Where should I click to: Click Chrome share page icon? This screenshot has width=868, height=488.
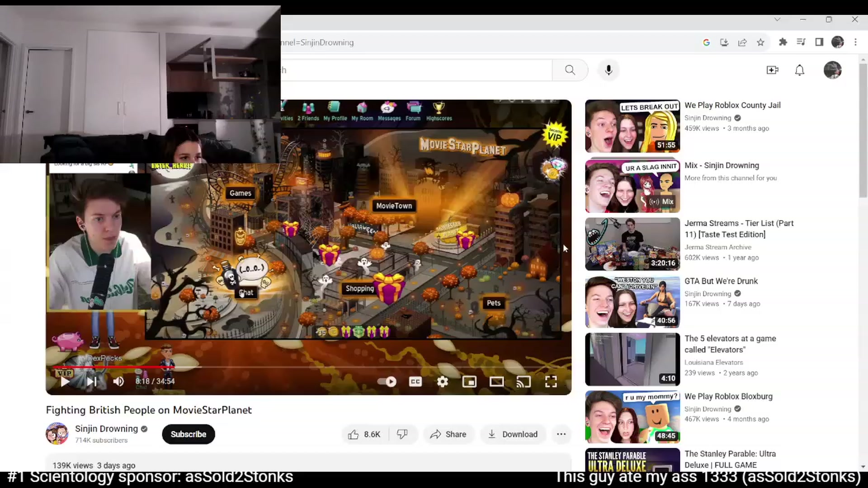(x=742, y=42)
